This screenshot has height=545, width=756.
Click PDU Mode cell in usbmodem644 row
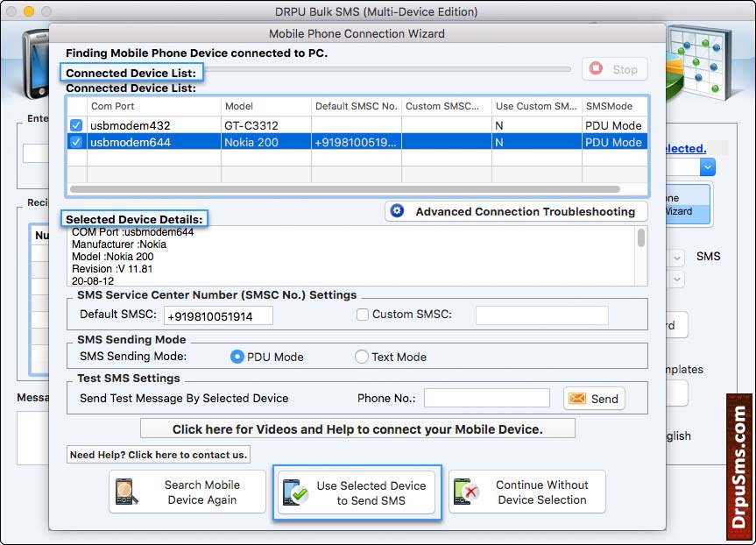(x=614, y=142)
